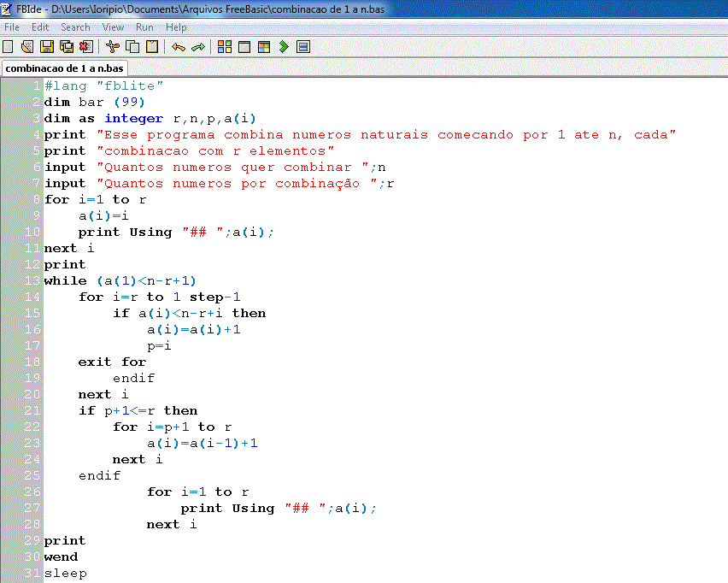Click the Copy toolbar icon
This screenshot has width=728, height=583.
(132, 46)
